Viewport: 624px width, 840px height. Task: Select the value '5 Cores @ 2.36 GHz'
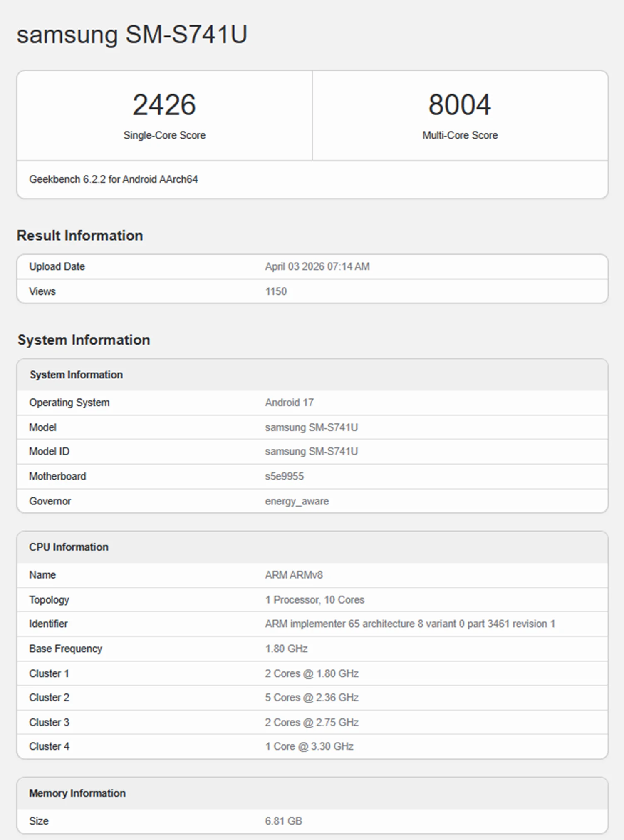(312, 697)
